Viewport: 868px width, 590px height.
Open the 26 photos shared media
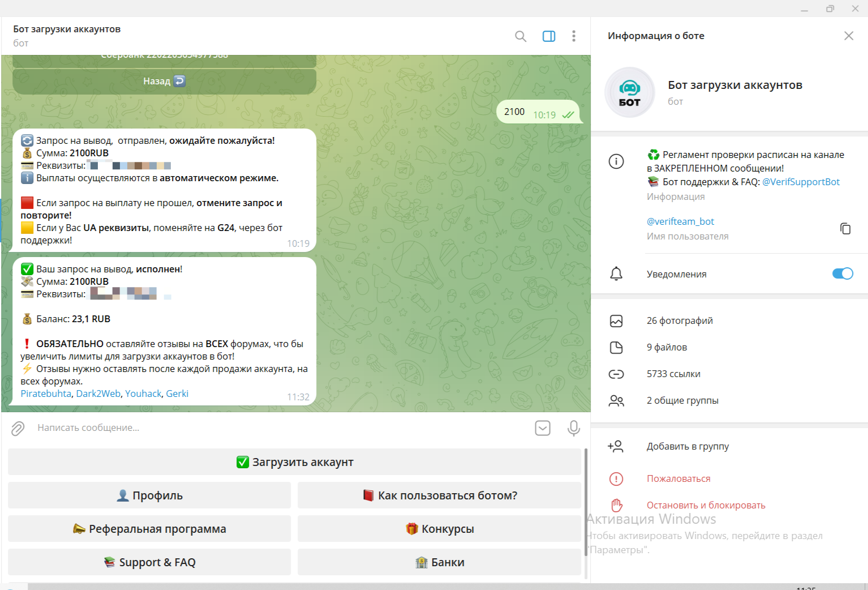[x=679, y=320]
